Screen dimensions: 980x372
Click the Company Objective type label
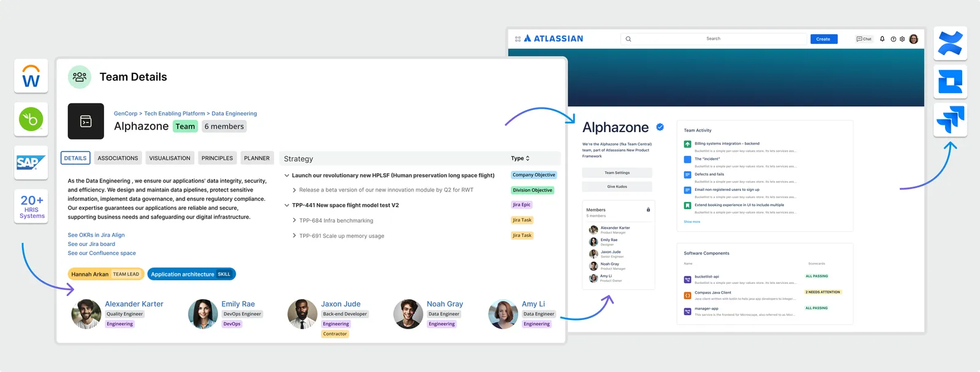point(534,175)
